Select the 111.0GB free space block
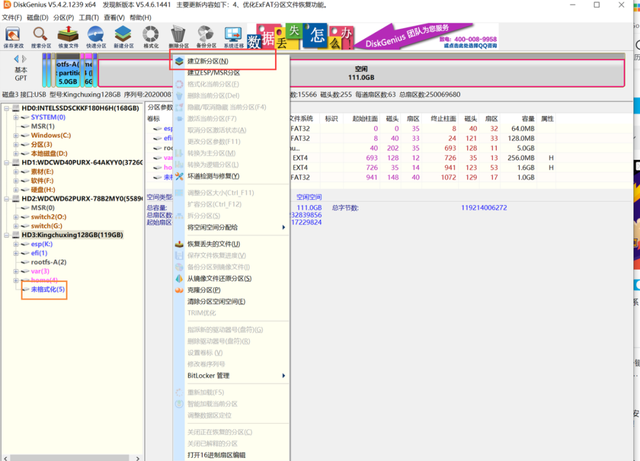 coord(361,73)
